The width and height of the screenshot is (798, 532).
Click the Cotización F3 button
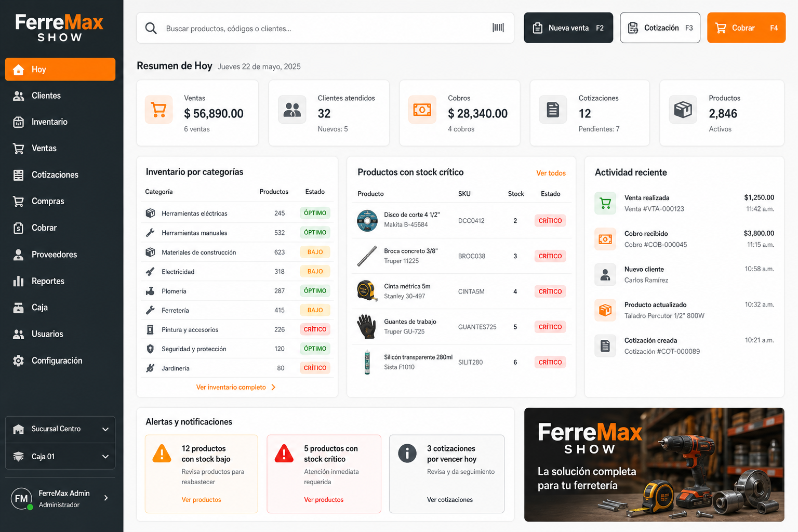point(660,28)
